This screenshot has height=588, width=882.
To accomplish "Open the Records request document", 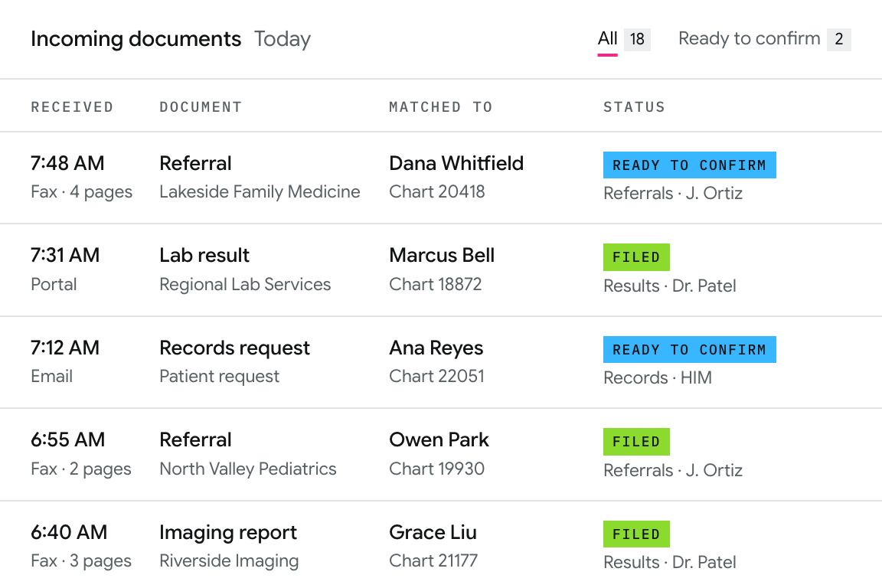I will pos(234,348).
